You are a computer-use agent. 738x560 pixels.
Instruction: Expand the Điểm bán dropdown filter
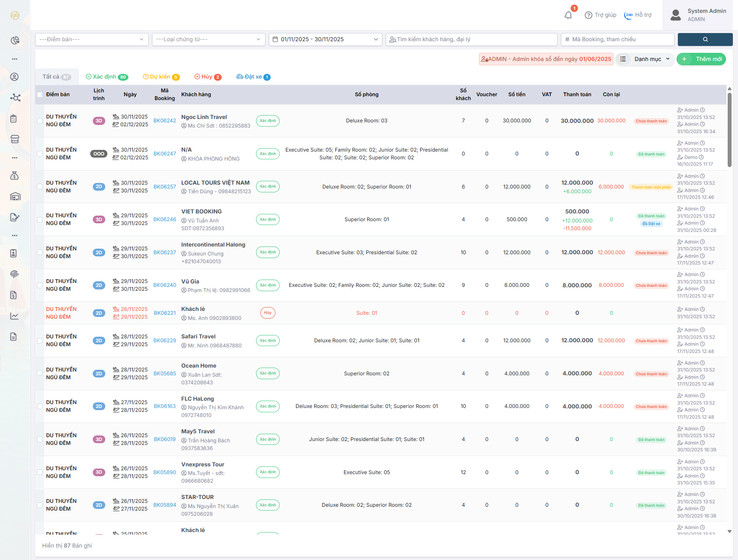(x=91, y=40)
